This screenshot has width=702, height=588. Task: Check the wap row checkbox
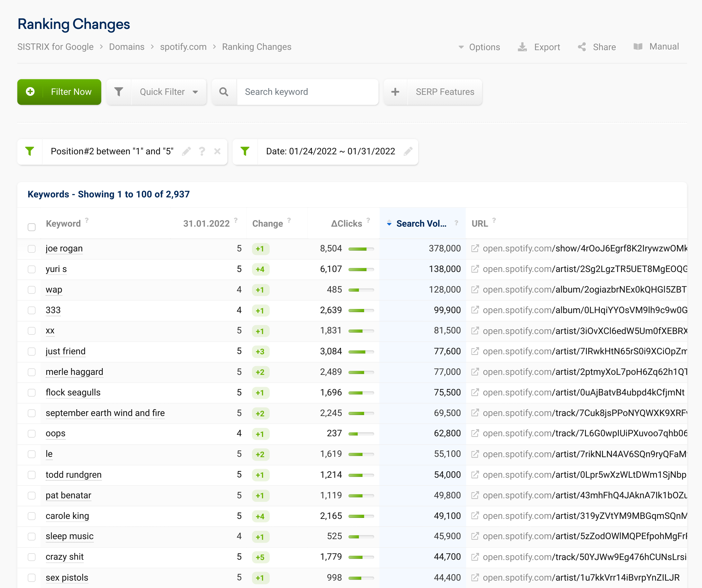[32, 290]
